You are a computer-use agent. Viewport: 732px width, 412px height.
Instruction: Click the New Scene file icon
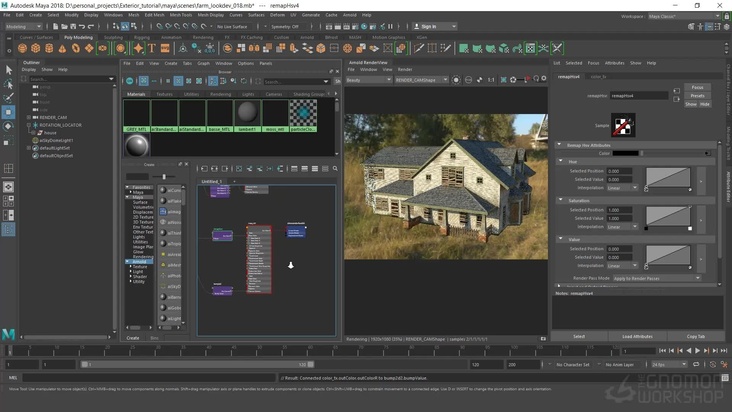click(56, 27)
